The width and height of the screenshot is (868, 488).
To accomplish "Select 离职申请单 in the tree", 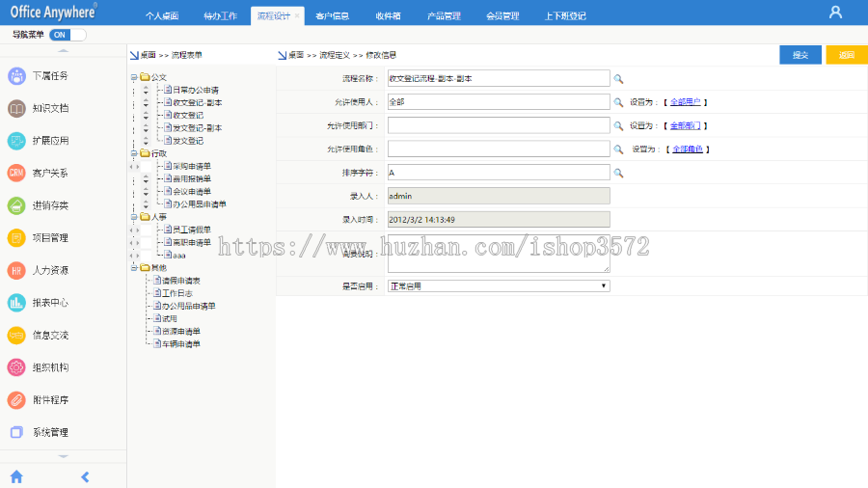I will 192,242.
